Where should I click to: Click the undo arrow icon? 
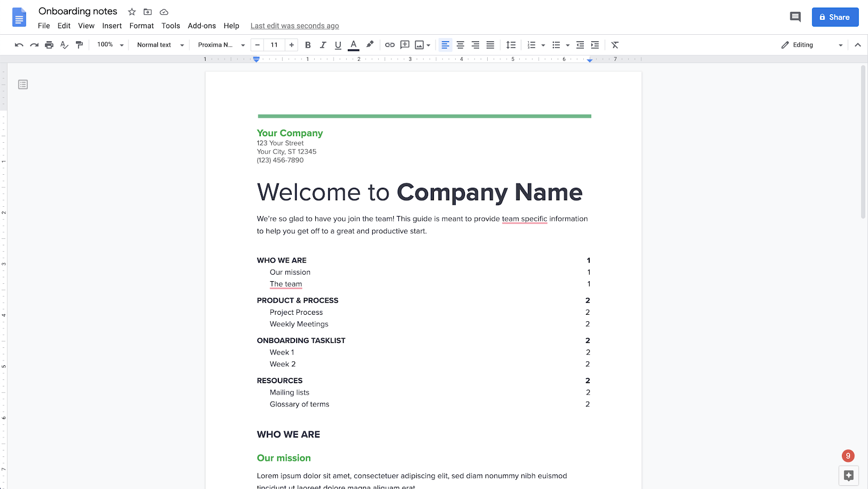coord(19,45)
